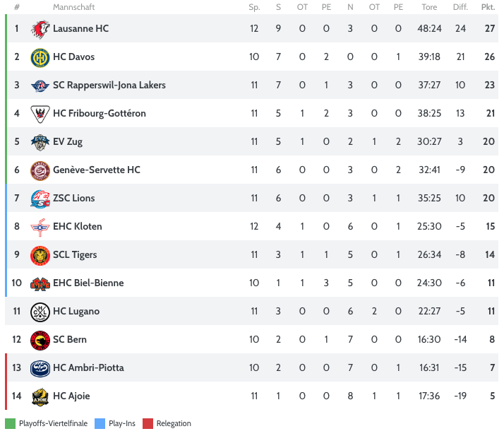Open the EHC Biel-Bienne team link
Screen dimensions: 504x436
(88, 283)
